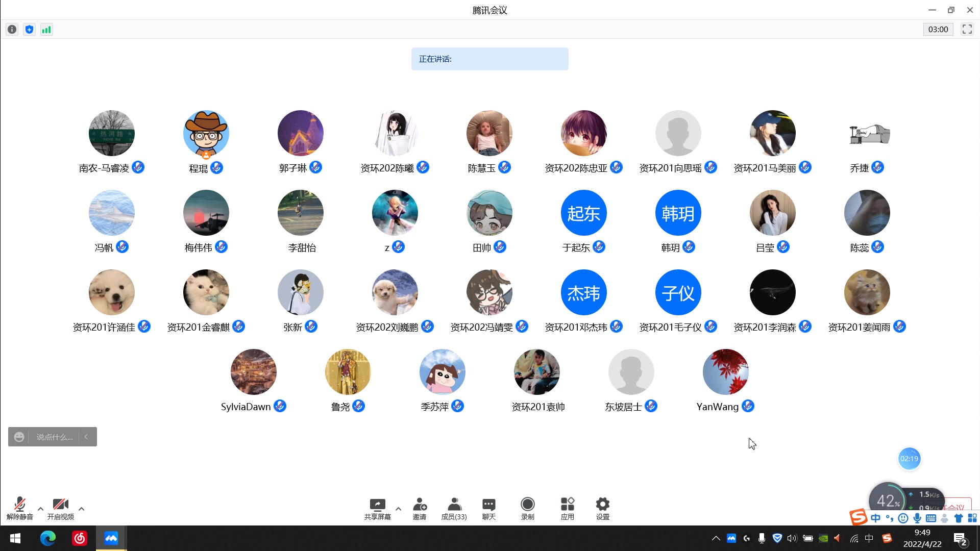Expand the video options arrow next to 开启视频
The width and height of the screenshot is (980, 551).
82,509
